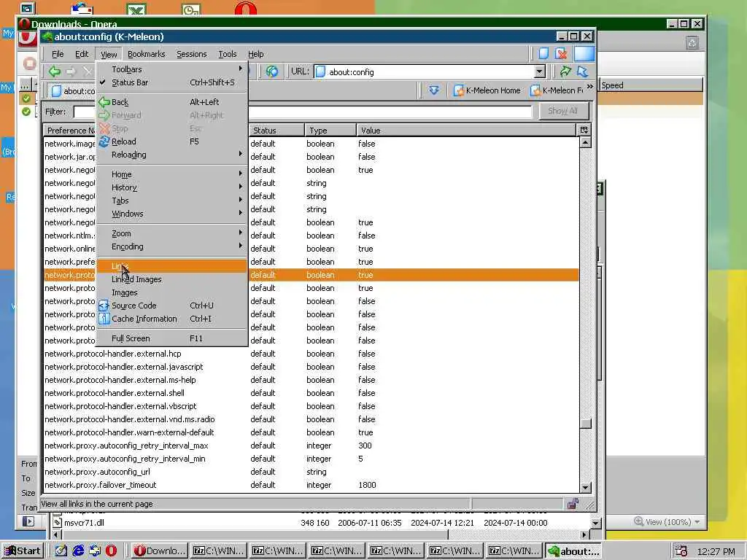Open the Tools menu
This screenshot has height=560, width=747.
(x=228, y=54)
